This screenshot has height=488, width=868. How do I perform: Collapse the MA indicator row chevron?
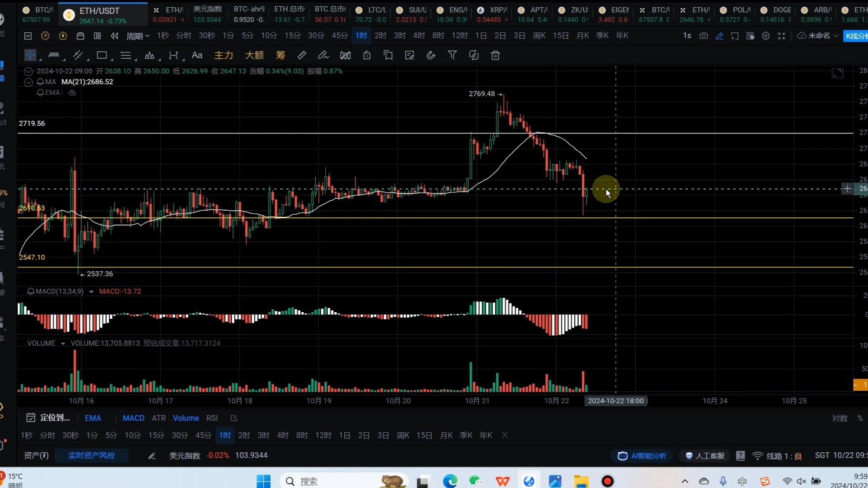[29, 82]
